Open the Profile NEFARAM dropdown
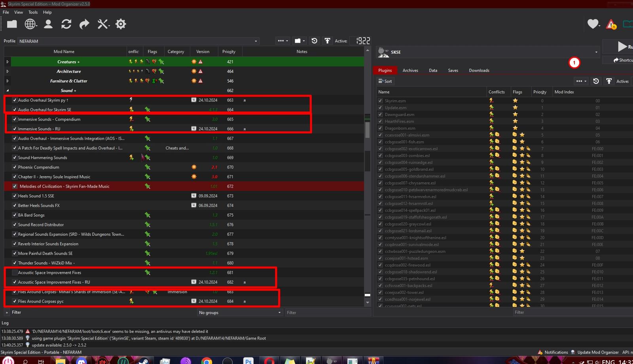The height and width of the screenshot is (364, 633). point(138,41)
